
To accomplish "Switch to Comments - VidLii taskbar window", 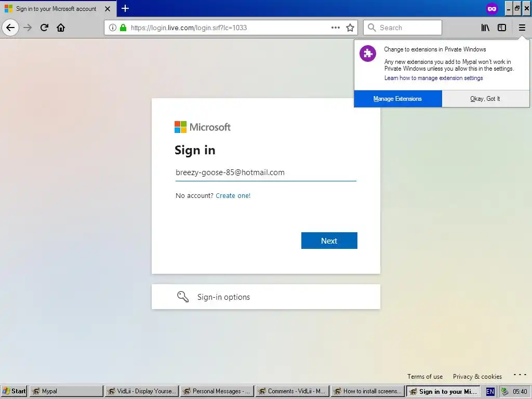I will pos(292,391).
